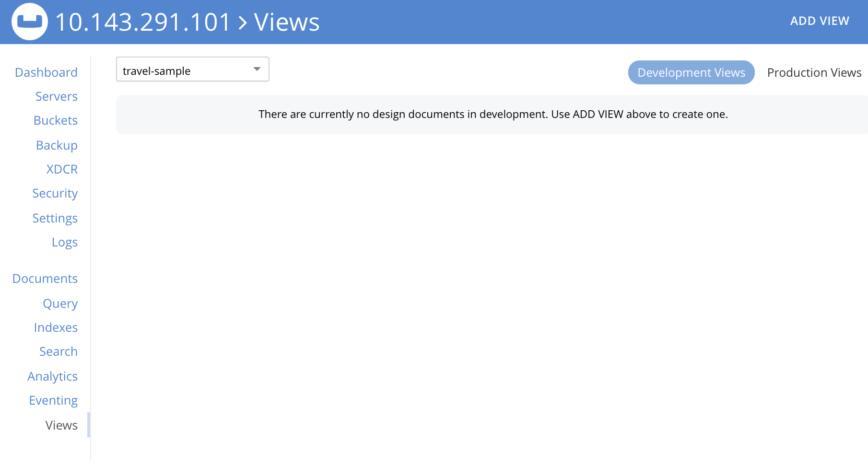Viewport: 868px width, 466px height.
Task: Open the Settings section
Action: [x=55, y=218]
